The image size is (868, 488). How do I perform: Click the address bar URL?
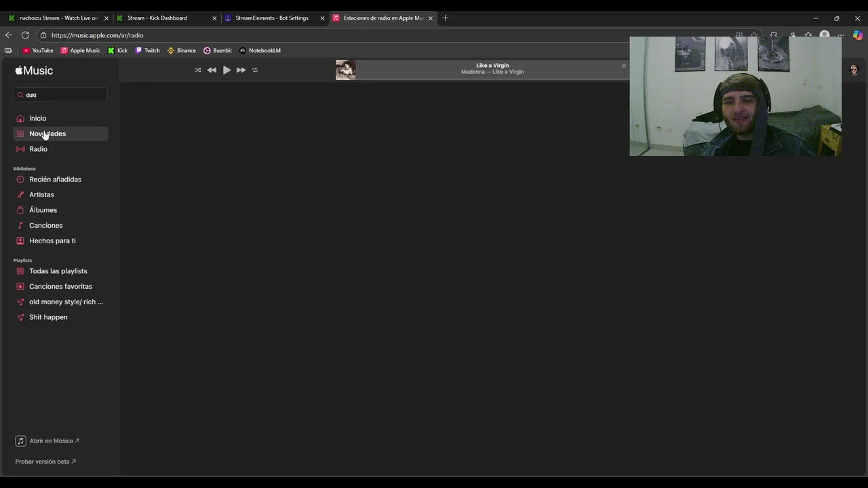tap(97, 35)
